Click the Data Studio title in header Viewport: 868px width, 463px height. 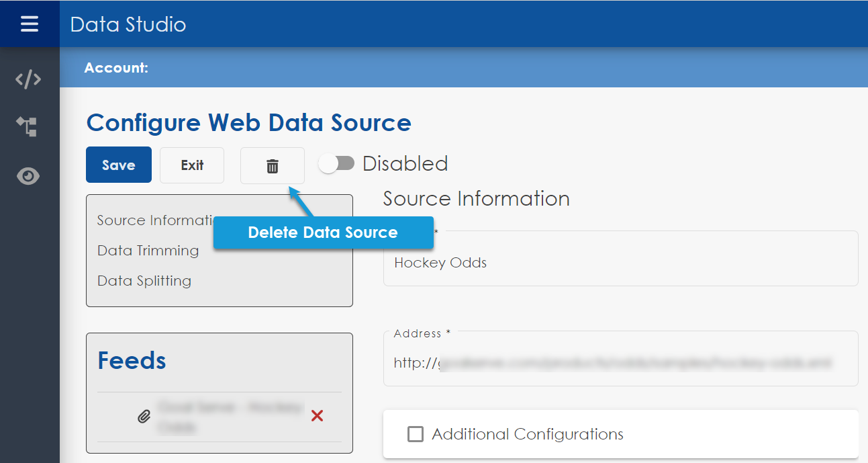coord(128,24)
